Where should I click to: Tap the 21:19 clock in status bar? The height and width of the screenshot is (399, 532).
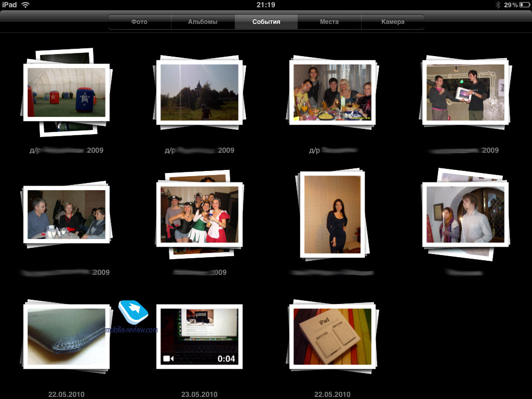tap(266, 5)
